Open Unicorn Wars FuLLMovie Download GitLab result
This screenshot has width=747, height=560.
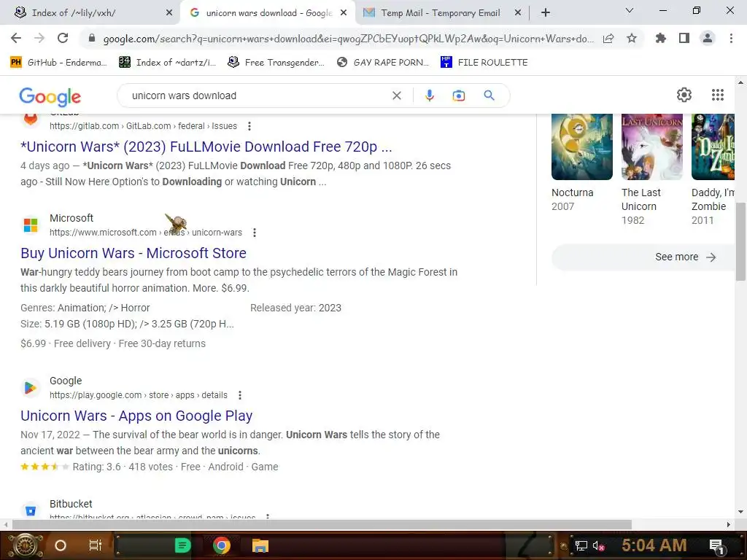click(x=206, y=147)
